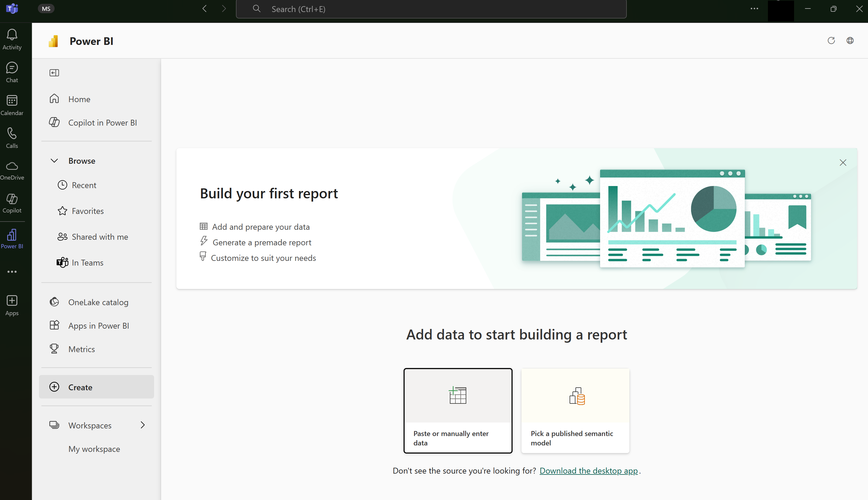The height and width of the screenshot is (500, 868).
Task: Click the refresh icon in the Power BI header
Action: click(x=831, y=40)
